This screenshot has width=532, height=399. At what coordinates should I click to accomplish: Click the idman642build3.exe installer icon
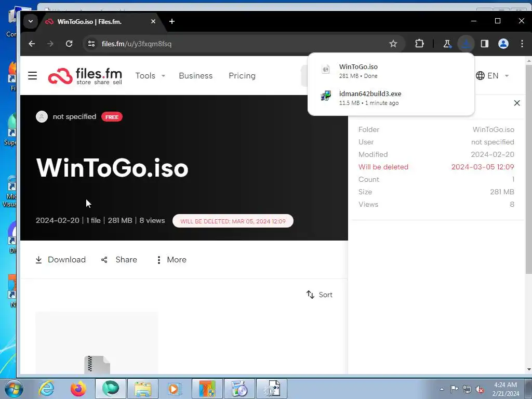coord(326,96)
